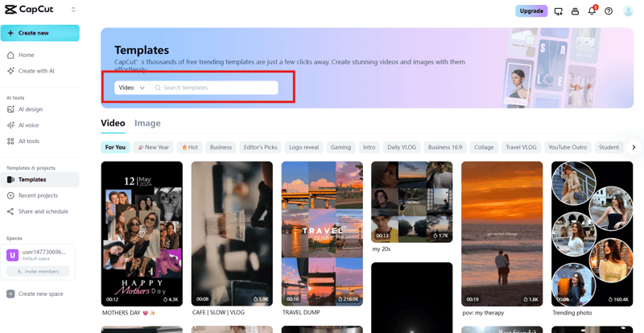644x333 pixels.
Task: Switch to the Image tab
Action: pos(147,123)
